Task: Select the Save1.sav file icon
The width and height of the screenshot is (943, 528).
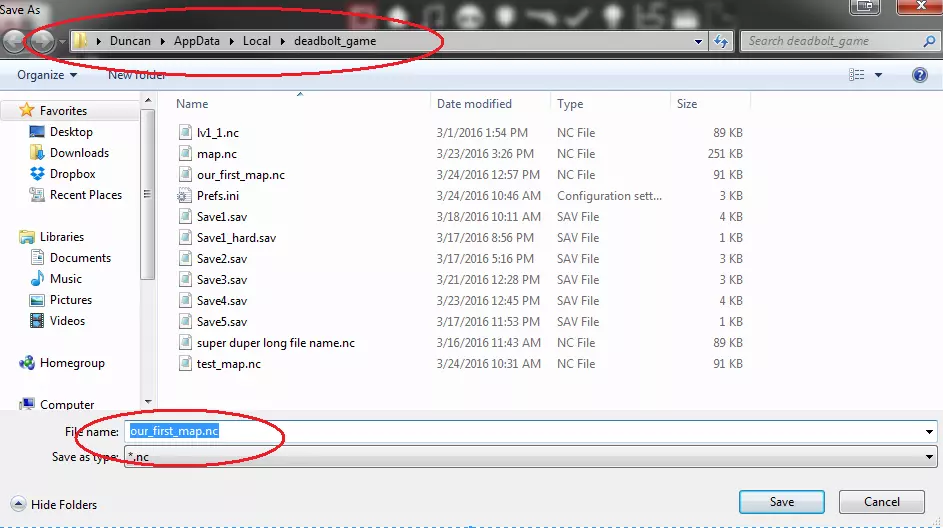Action: point(185,216)
